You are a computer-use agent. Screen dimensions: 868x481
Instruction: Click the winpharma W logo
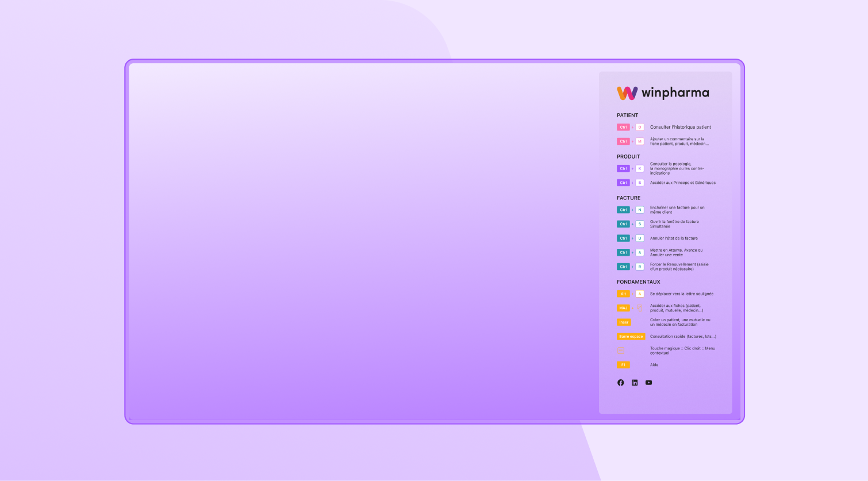(627, 93)
